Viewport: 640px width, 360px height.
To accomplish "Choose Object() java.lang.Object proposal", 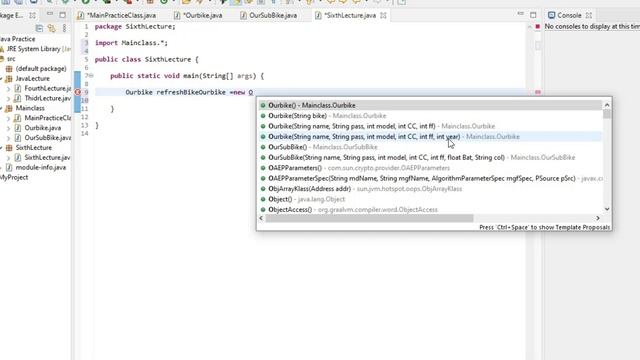I will (x=430, y=199).
